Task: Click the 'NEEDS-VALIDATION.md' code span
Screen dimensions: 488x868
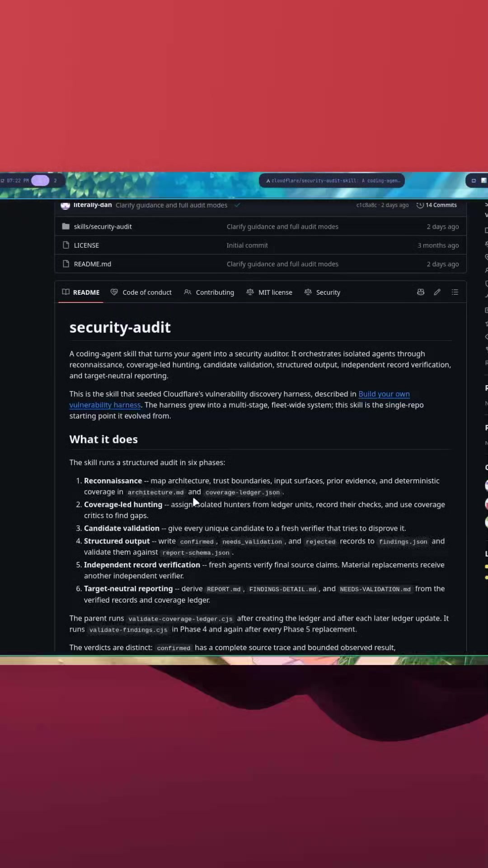Action: 375,589
